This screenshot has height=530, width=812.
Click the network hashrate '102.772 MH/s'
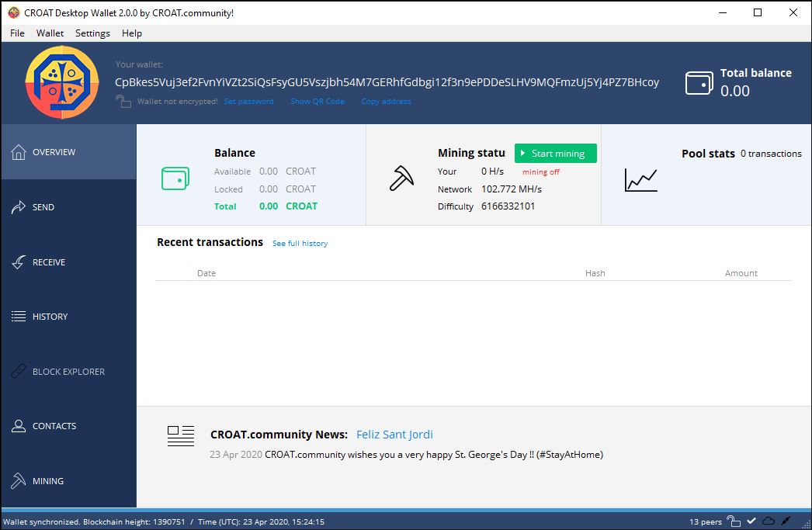pos(511,189)
